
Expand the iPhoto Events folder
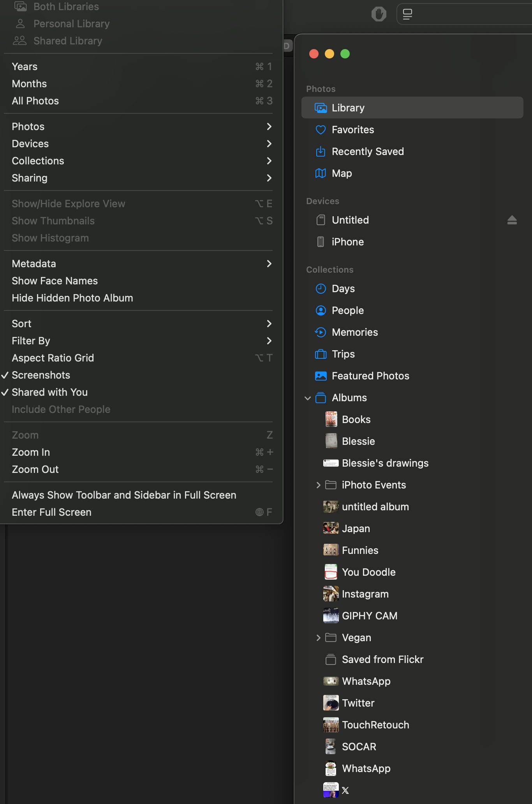(x=318, y=485)
